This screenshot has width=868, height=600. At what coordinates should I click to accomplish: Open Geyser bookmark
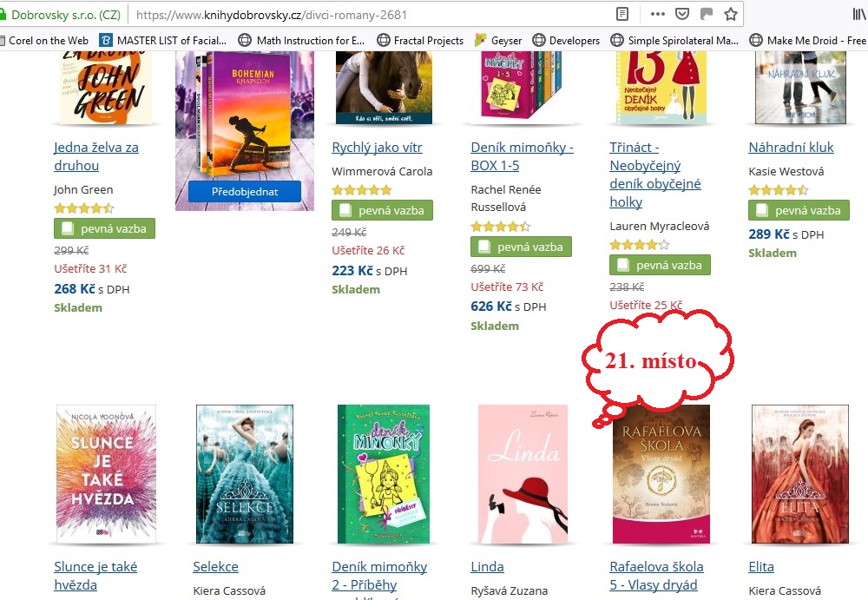pyautogui.click(x=498, y=41)
